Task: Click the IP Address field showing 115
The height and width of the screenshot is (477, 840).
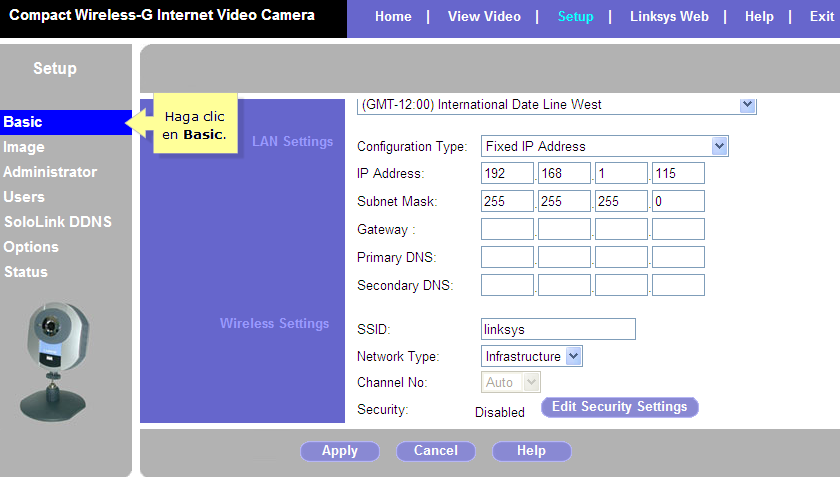Action: [x=678, y=173]
